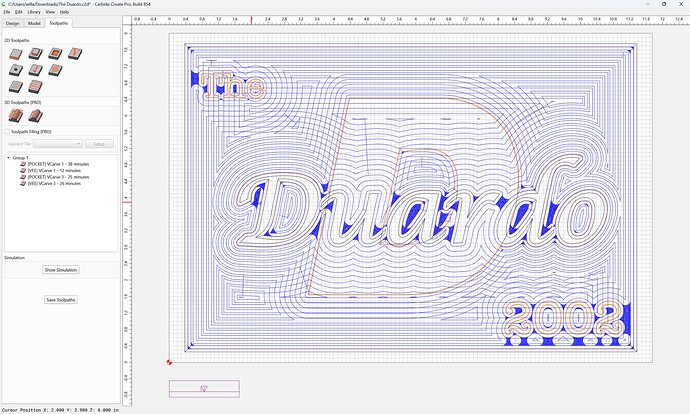The width and height of the screenshot is (690, 414).
Task: Click the red origin marker on canvas
Action: click(x=169, y=362)
